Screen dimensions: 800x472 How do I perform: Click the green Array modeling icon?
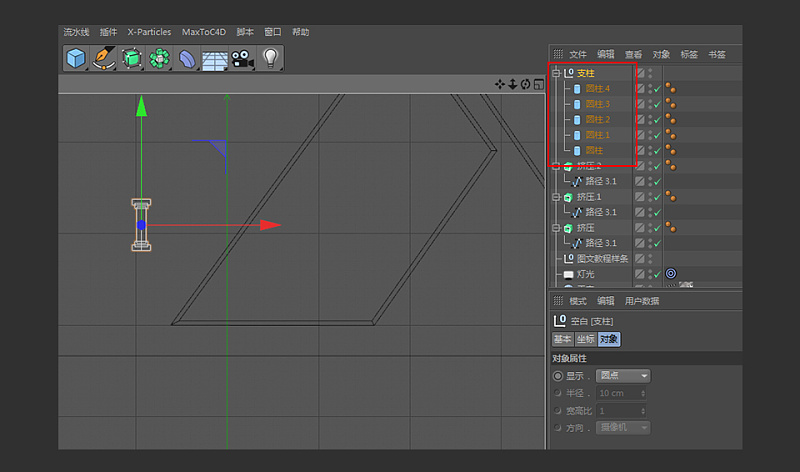click(158, 58)
